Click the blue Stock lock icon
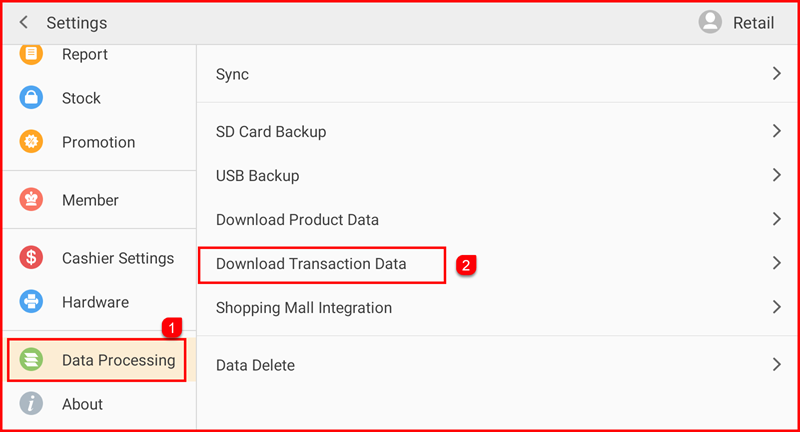 point(32,98)
